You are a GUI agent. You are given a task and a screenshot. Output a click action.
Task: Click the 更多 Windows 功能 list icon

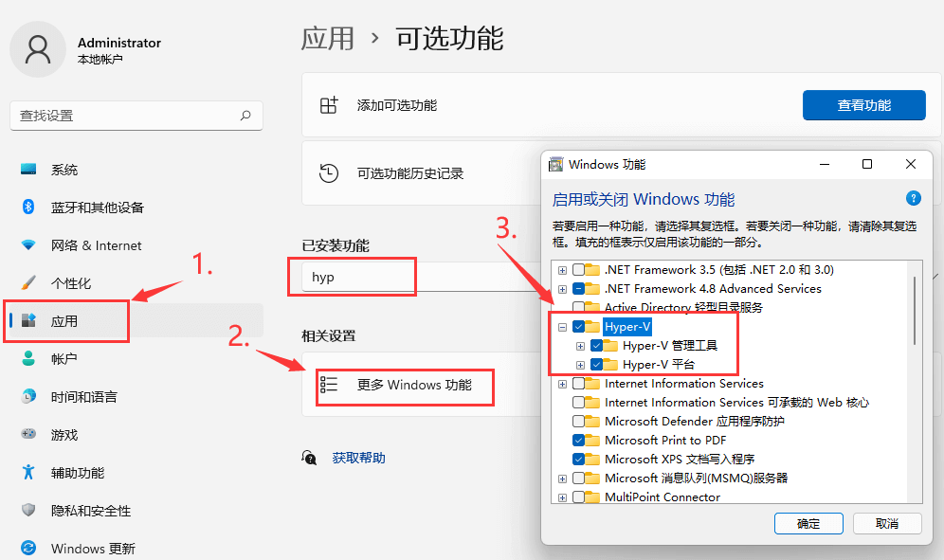329,385
